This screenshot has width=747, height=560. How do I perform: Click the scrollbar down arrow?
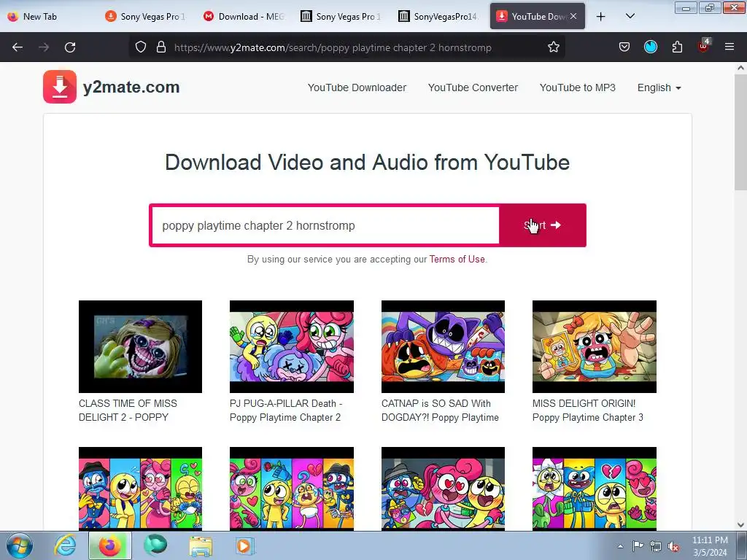tap(740, 524)
